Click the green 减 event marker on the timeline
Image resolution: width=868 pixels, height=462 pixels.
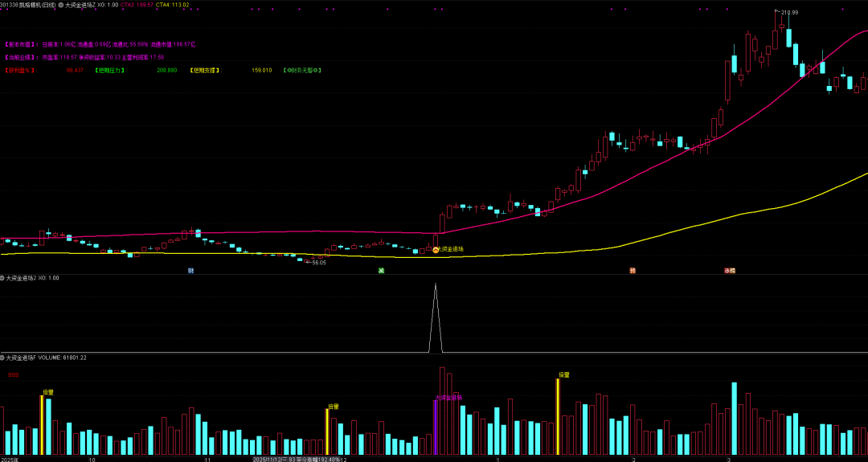[382, 271]
